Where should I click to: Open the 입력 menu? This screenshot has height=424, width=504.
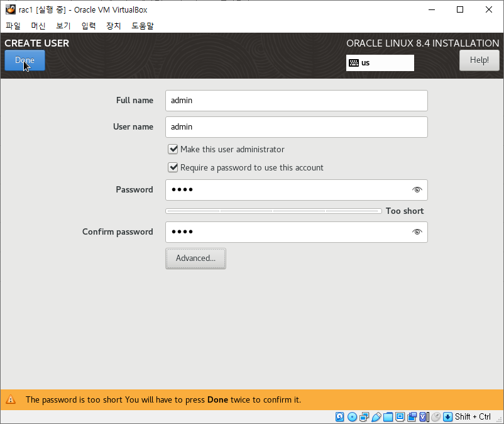point(89,26)
